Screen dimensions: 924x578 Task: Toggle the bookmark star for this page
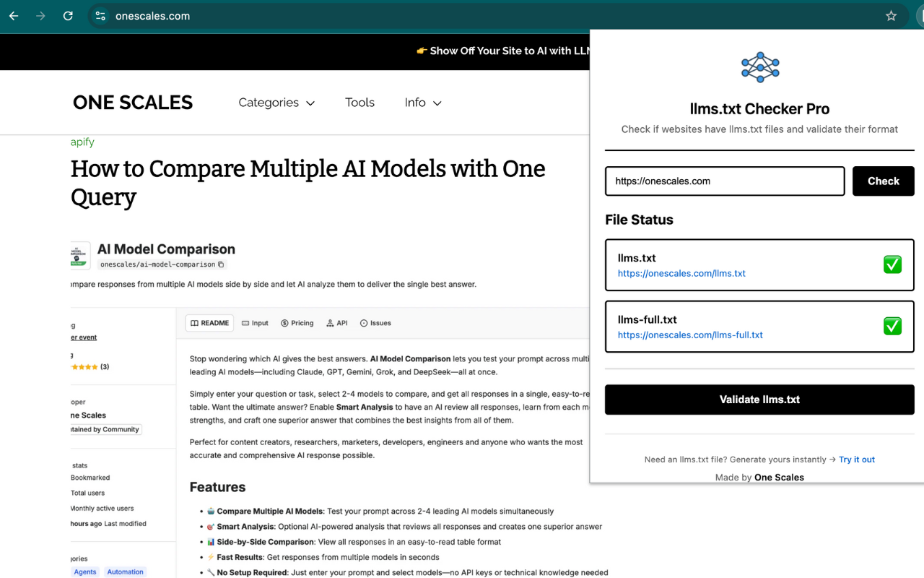[x=891, y=15]
